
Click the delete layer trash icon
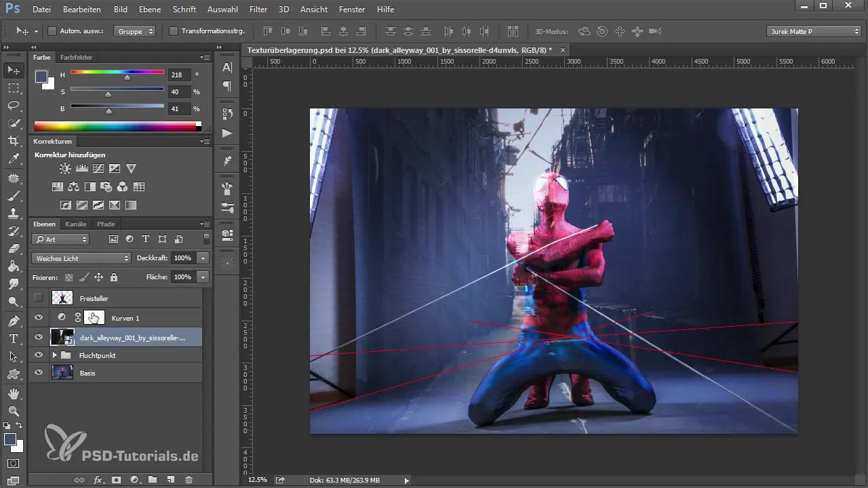(x=189, y=479)
